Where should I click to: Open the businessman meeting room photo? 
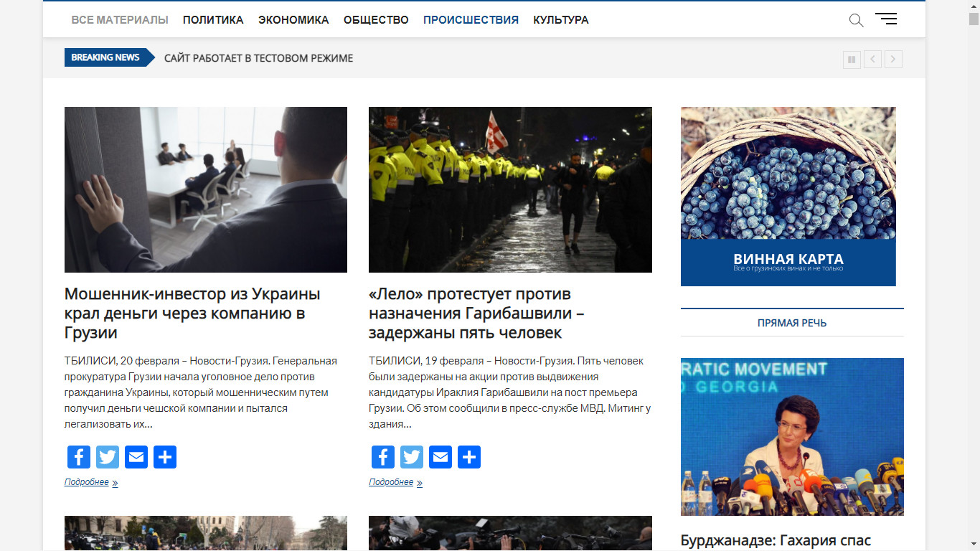[x=206, y=189]
